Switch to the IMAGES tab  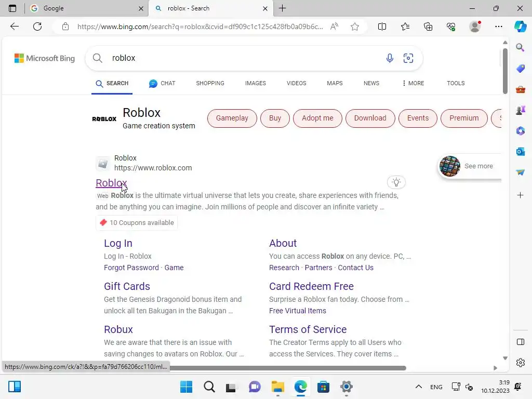point(256,83)
